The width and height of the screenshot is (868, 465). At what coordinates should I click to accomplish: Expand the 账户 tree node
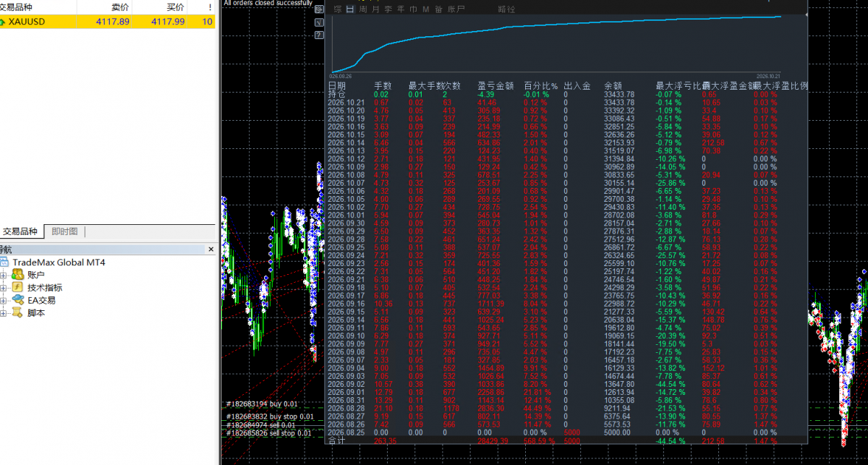click(4, 275)
